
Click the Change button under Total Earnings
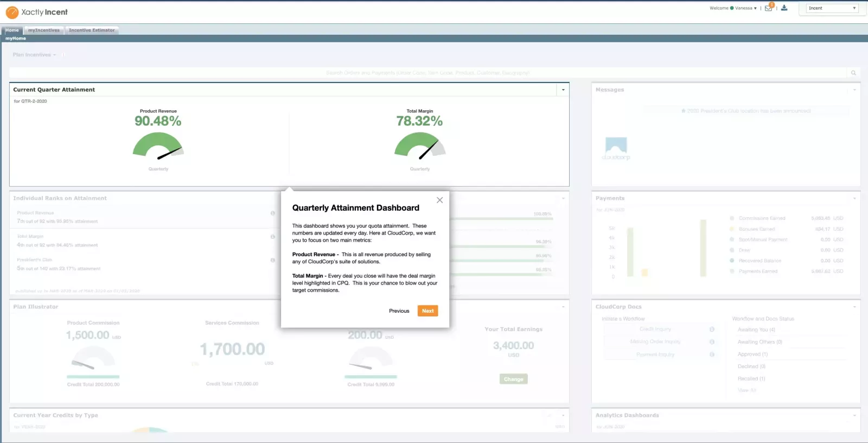click(x=513, y=379)
